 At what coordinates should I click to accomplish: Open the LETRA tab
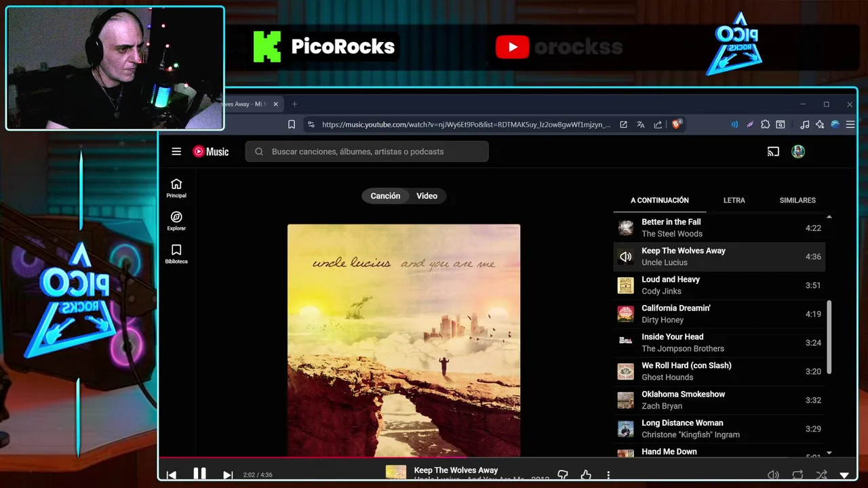coord(734,201)
